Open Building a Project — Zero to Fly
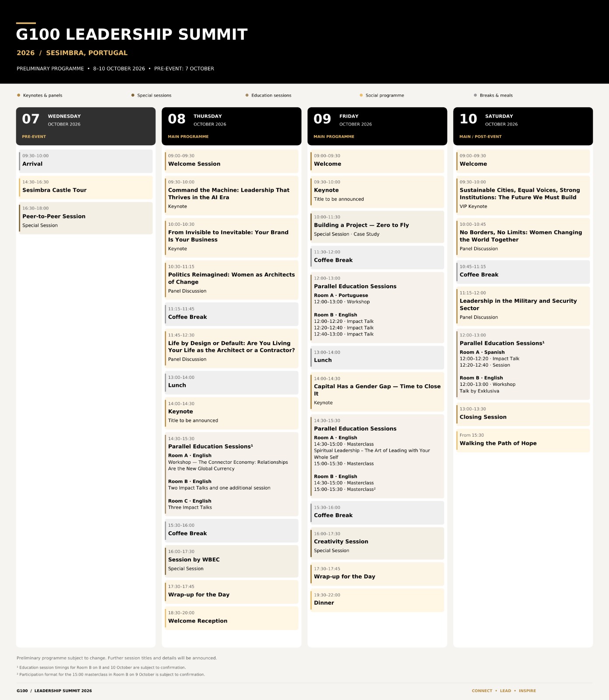609x700 pixels. (x=377, y=227)
